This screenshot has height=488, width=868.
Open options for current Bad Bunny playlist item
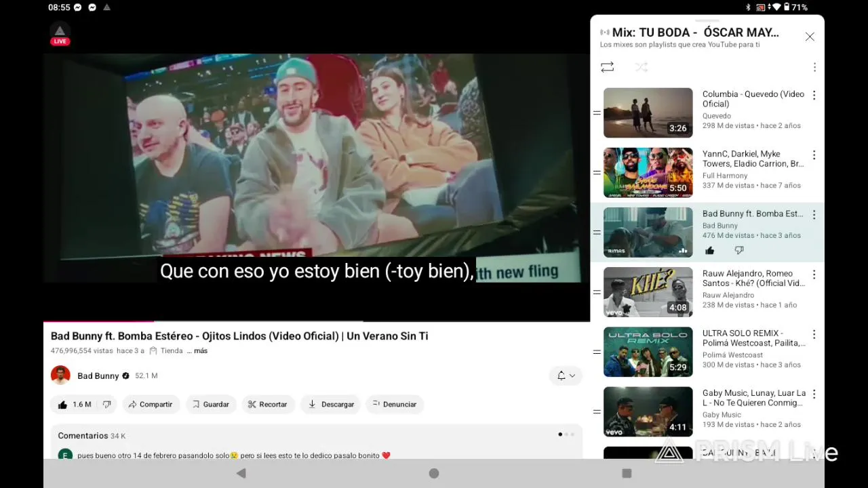[814, 215]
